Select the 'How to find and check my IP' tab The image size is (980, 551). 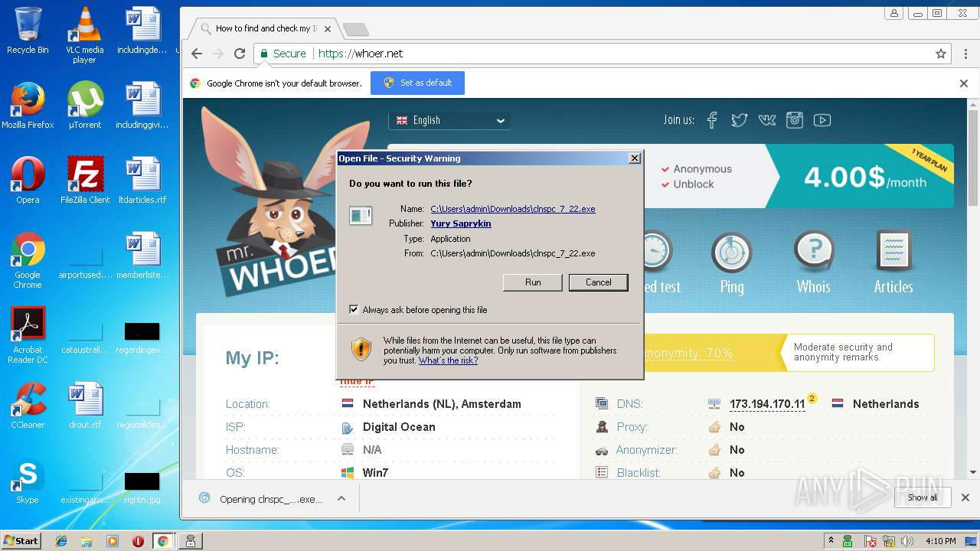click(265, 28)
